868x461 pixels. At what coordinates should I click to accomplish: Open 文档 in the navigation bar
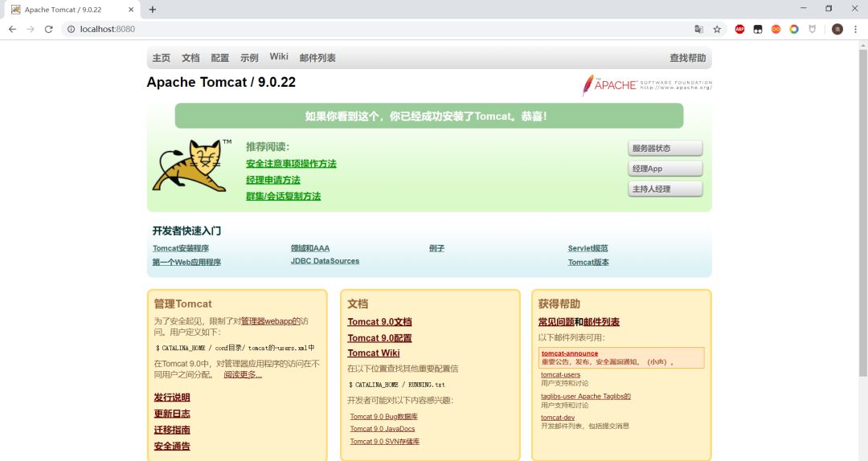click(x=190, y=58)
